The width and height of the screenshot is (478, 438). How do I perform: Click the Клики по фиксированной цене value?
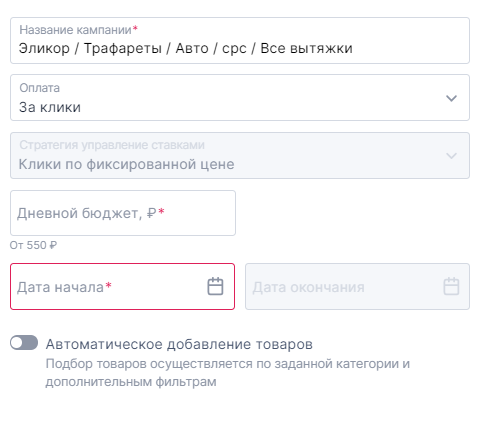coord(126,164)
